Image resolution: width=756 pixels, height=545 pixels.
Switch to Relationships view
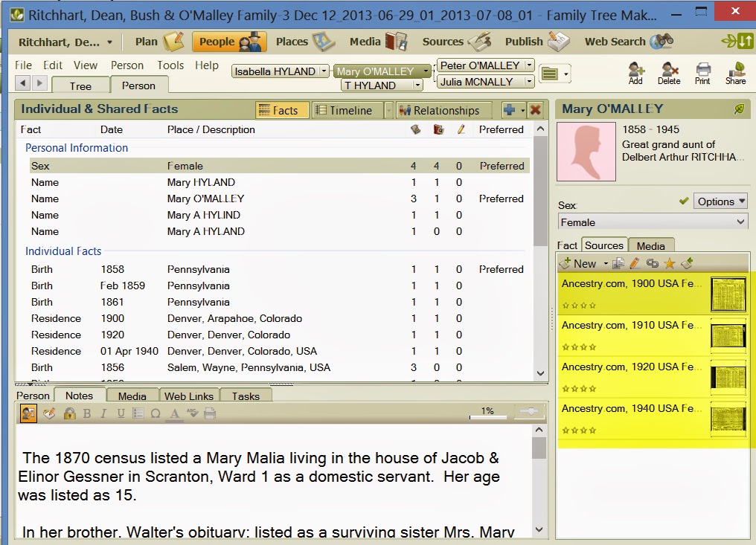point(444,110)
